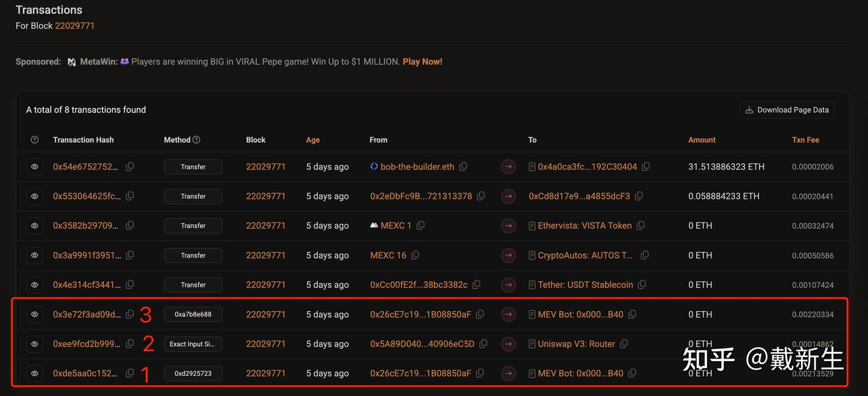Click the 0xd2925723 method badge
Screen dimensions: 868x396
point(193,374)
